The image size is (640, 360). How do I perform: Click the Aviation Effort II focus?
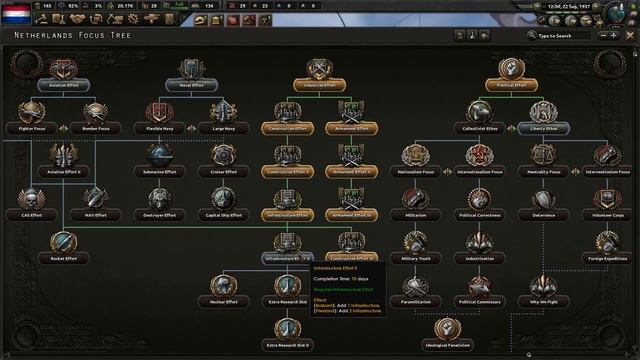click(x=63, y=162)
